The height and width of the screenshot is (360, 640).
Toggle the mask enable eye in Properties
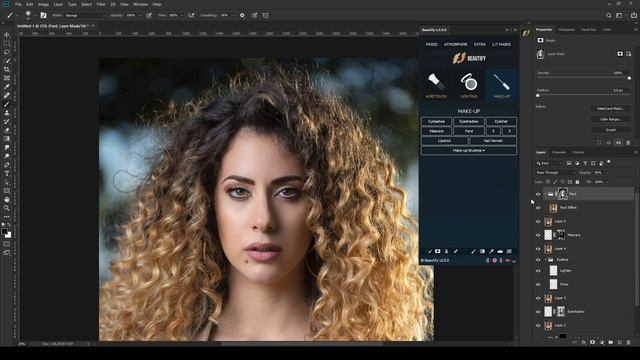pyautogui.click(x=618, y=142)
